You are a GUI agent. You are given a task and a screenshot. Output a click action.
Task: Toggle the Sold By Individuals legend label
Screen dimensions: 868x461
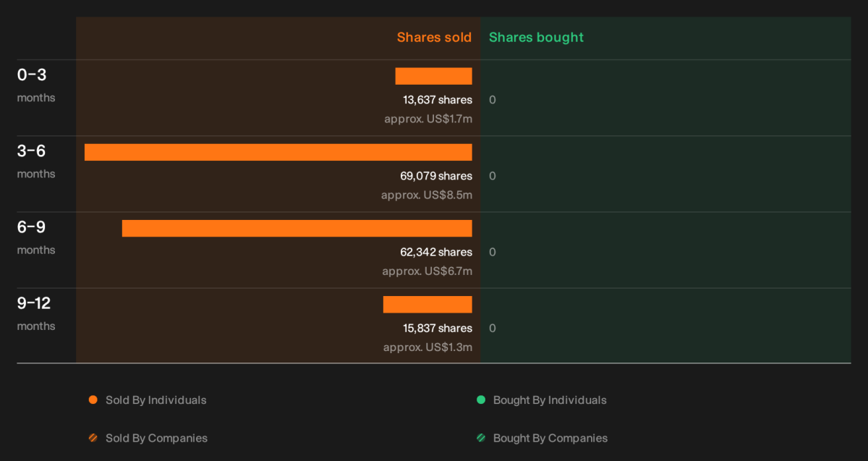(x=156, y=400)
